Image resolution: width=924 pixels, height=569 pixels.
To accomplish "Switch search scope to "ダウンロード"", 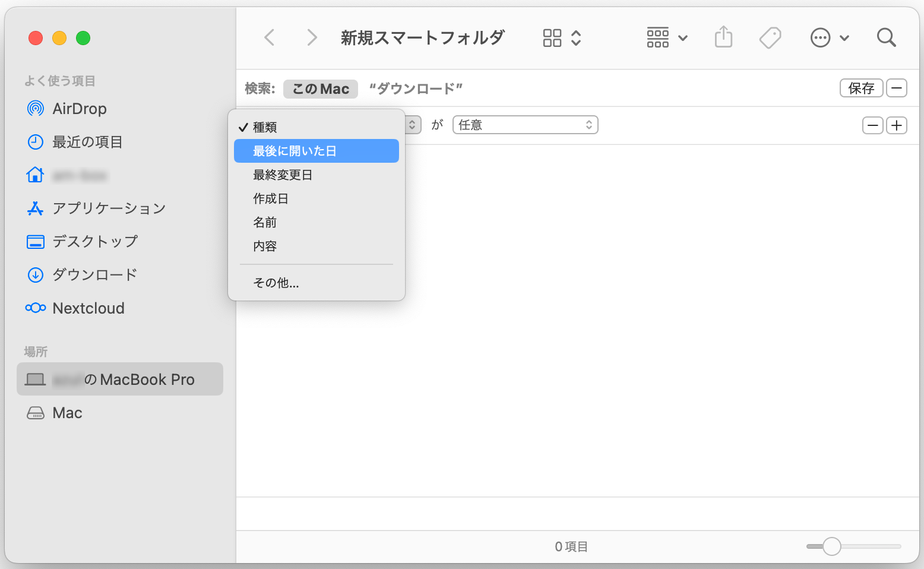I will [416, 89].
